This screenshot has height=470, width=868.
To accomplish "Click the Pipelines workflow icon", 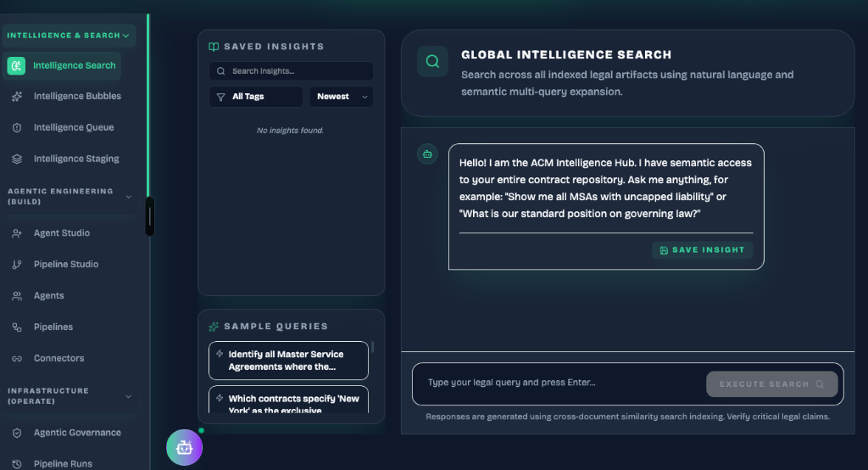I will (17, 327).
